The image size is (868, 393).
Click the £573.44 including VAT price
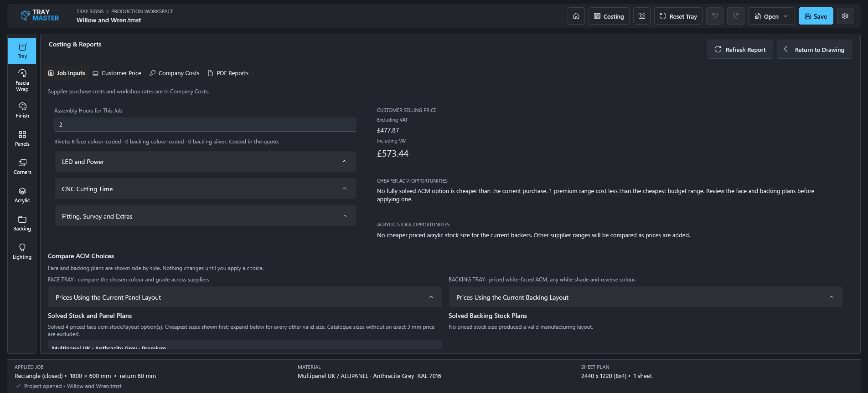click(x=393, y=153)
